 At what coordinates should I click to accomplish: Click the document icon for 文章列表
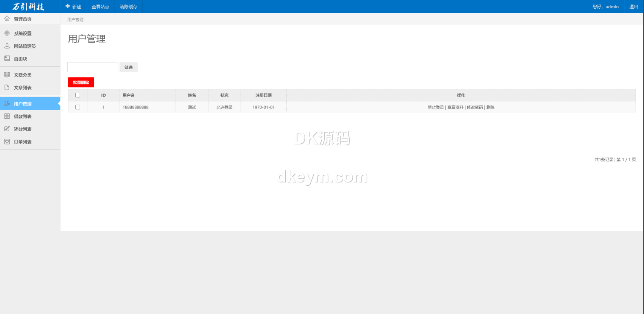[7, 87]
